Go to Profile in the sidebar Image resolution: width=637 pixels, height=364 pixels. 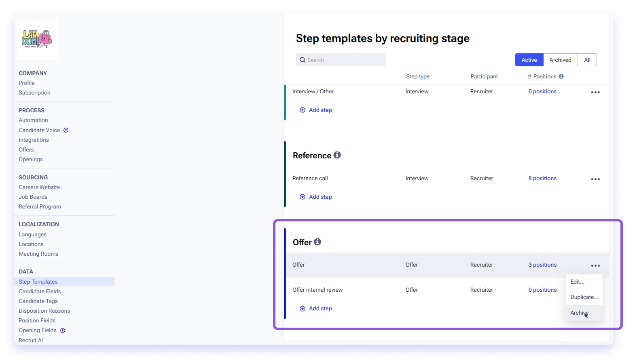coord(27,83)
